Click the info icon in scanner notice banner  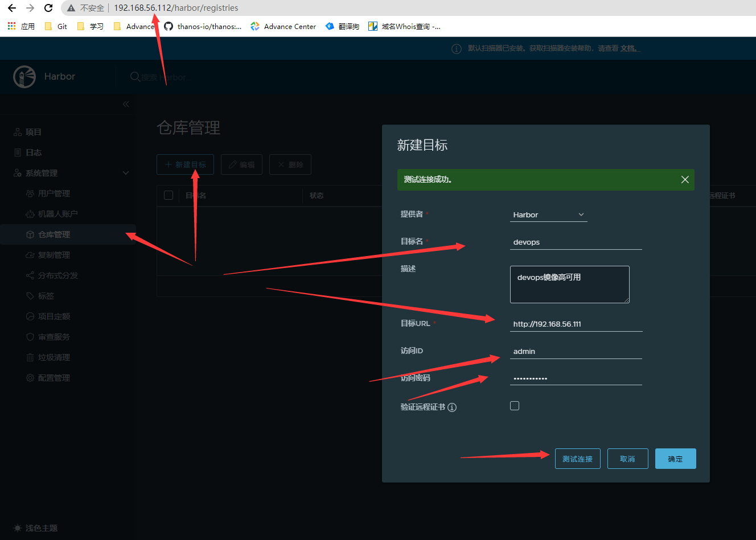[x=457, y=49]
